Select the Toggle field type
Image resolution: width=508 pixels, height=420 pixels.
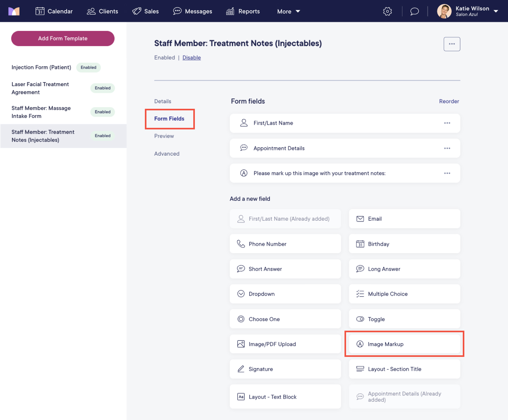[x=404, y=319]
